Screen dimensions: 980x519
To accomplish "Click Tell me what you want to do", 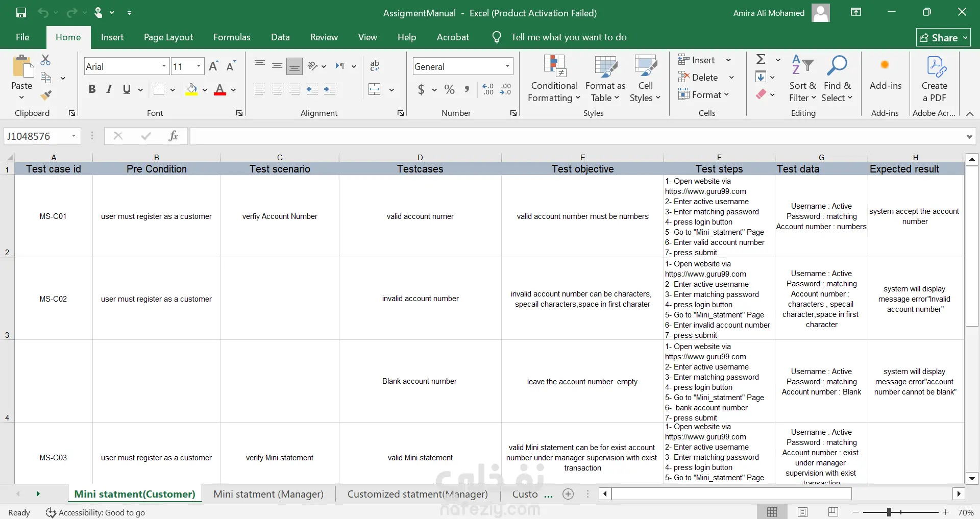I will (569, 37).
